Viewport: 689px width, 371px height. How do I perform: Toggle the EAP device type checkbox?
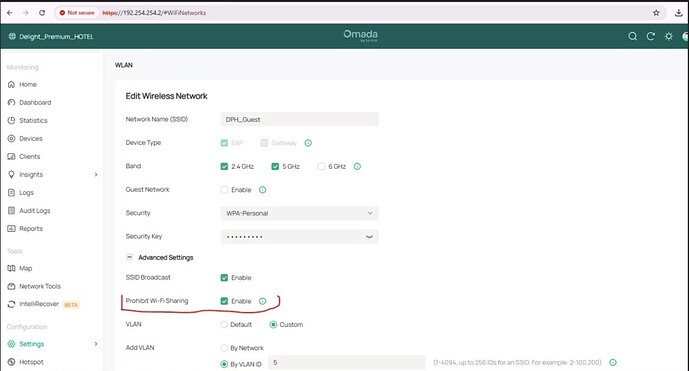pos(224,143)
